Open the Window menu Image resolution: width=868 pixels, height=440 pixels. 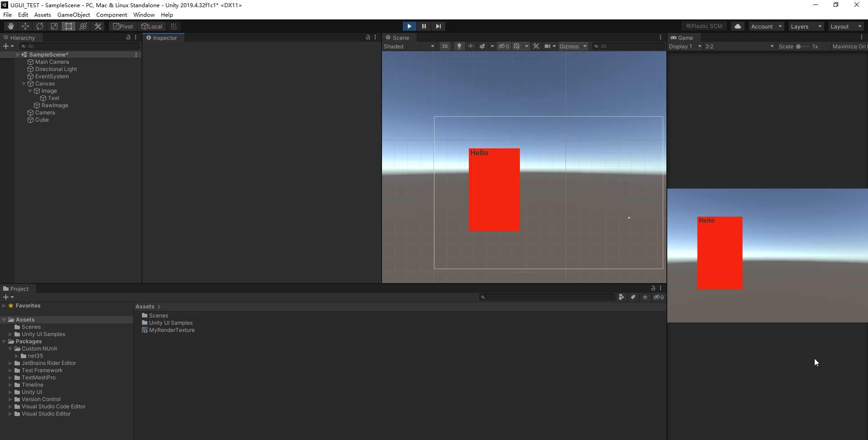(x=144, y=15)
